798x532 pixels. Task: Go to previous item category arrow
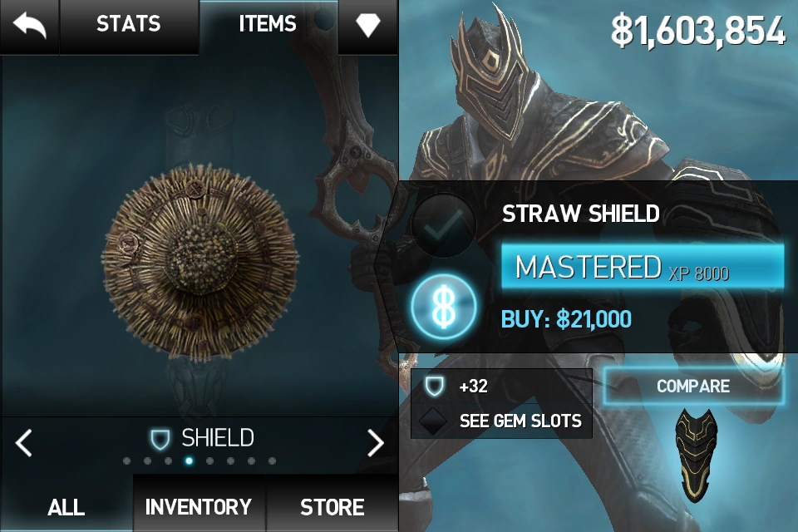click(24, 442)
